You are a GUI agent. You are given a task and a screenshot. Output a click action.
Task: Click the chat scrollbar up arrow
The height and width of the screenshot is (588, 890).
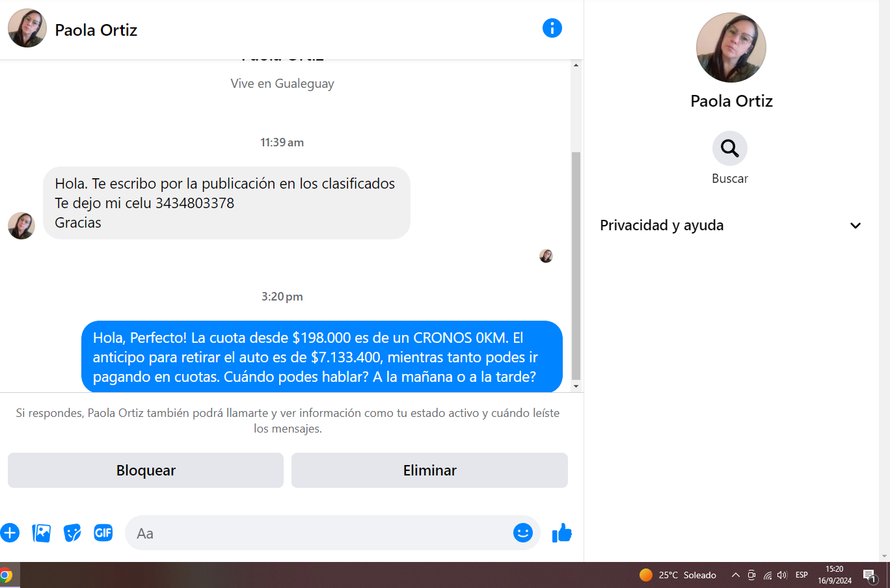pyautogui.click(x=576, y=65)
